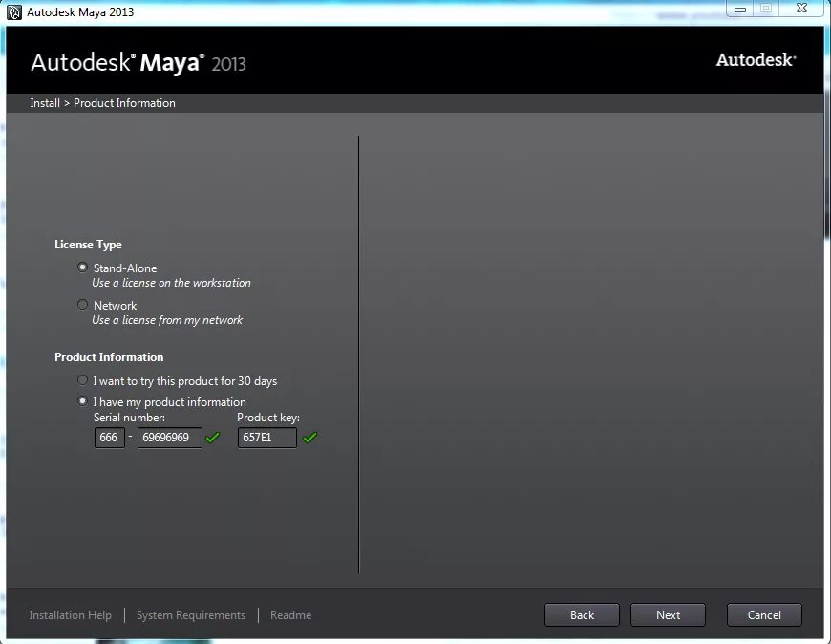Click the Maya icon in title bar
The image size is (831, 644).
[x=14, y=12]
